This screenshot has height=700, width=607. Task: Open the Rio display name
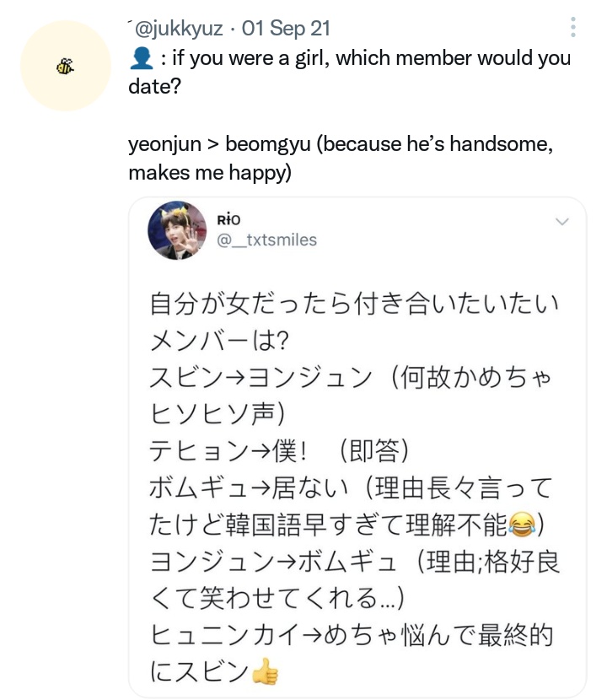[x=228, y=220]
